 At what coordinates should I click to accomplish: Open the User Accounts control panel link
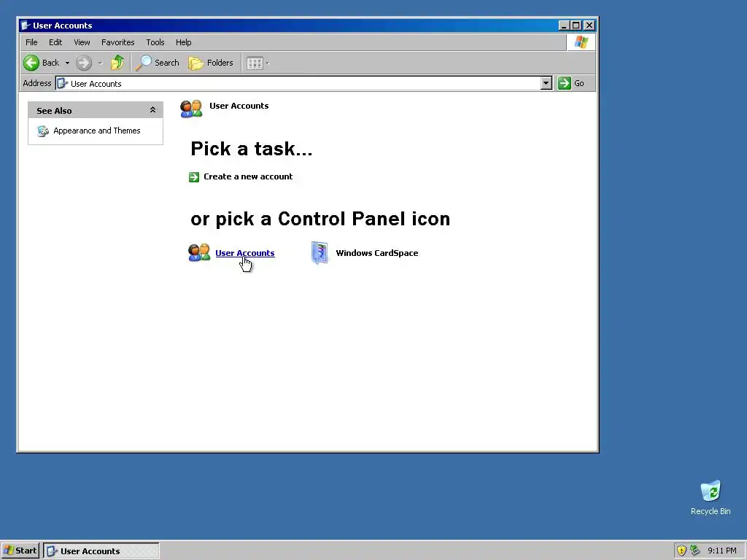click(x=245, y=253)
